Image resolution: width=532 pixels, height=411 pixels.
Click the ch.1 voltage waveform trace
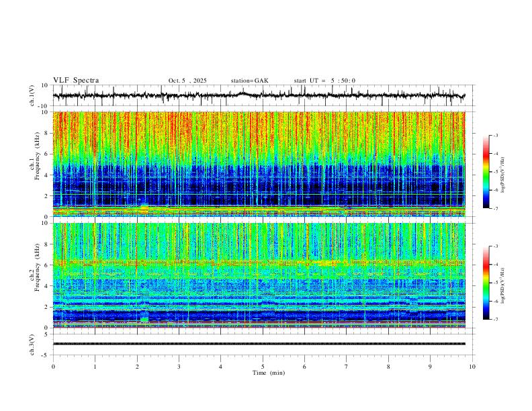[259, 95]
